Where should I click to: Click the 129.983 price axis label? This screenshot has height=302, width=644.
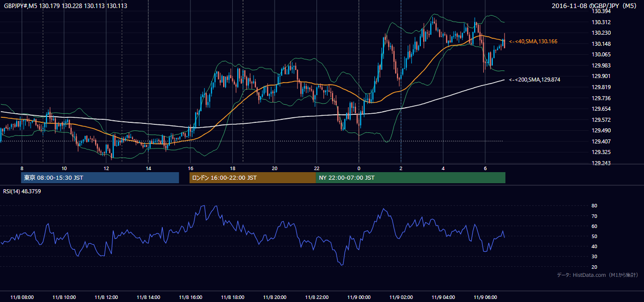(x=601, y=65)
